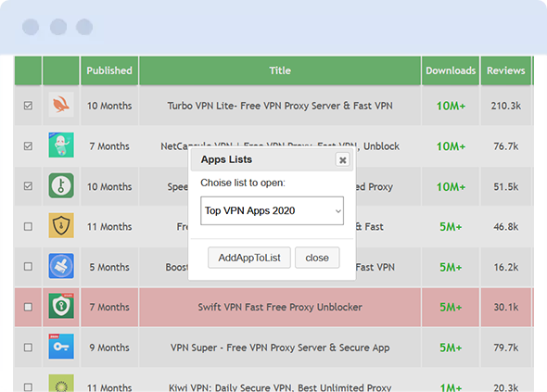Click the 10M+ downloads for Turbo VPN Lite
547x392 pixels.
coord(451,106)
